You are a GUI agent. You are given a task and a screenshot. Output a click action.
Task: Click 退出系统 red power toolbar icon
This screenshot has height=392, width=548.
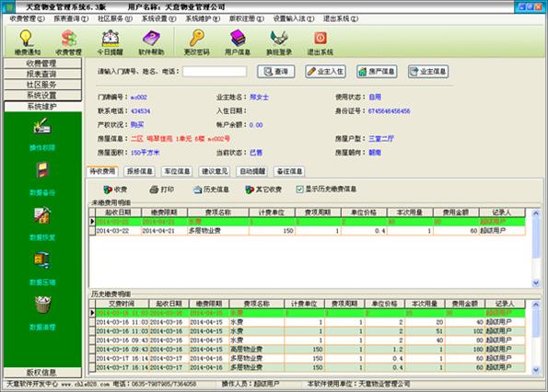pos(321,42)
